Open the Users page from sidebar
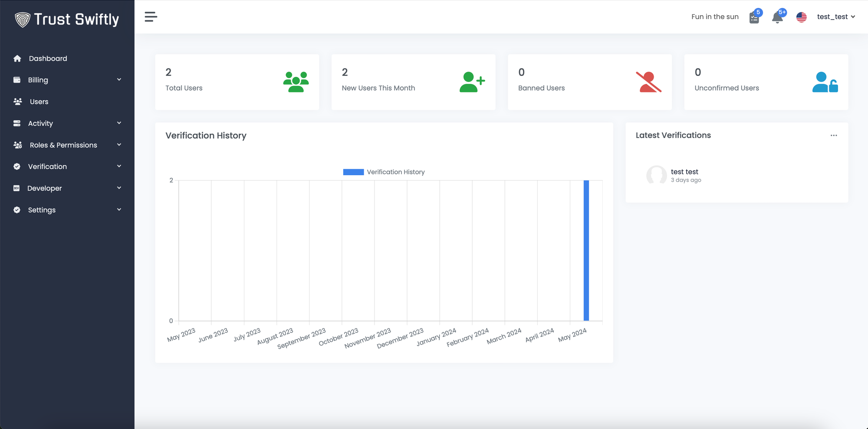Screen dimensions: 868x429 click(39, 102)
